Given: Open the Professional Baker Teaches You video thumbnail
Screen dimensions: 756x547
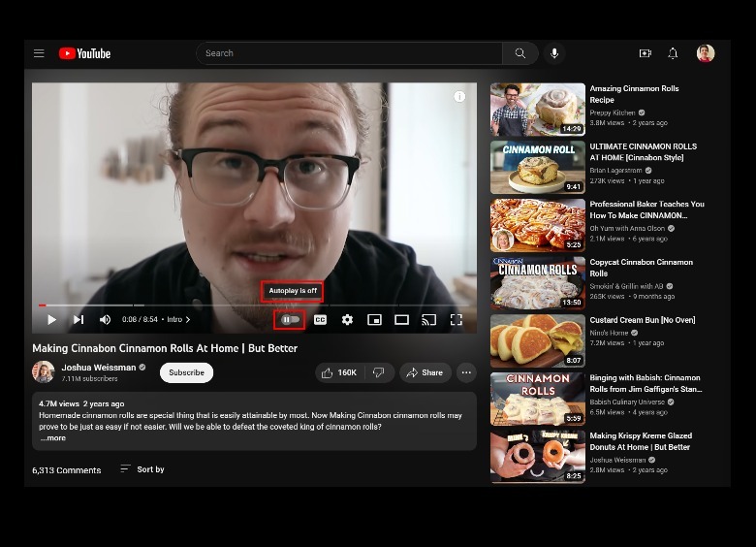Looking at the screenshot, I should click(538, 225).
